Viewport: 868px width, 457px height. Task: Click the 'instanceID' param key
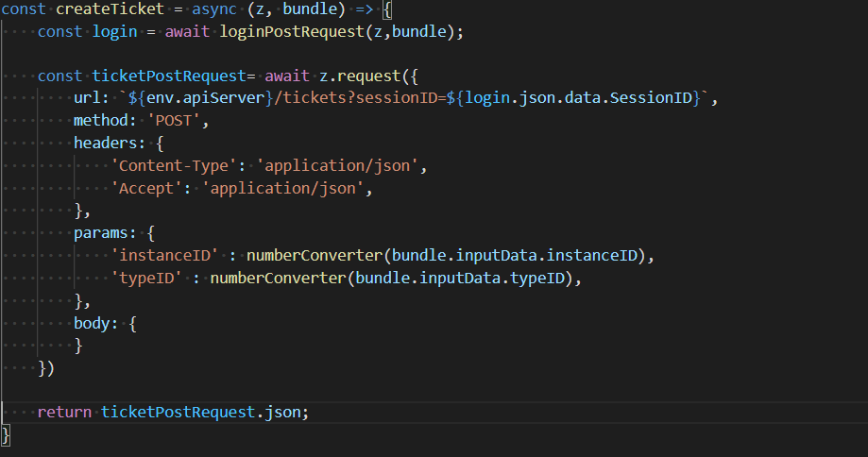click(165, 255)
